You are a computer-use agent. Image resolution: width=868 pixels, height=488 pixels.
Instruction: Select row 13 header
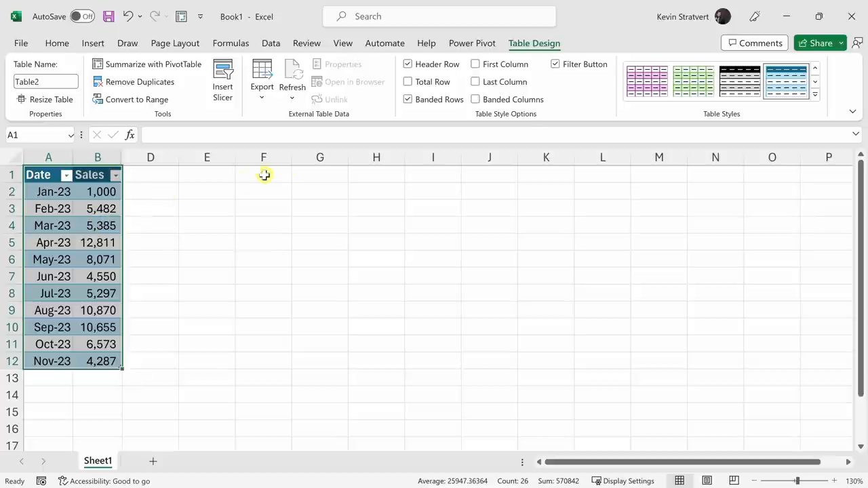coord(12,378)
